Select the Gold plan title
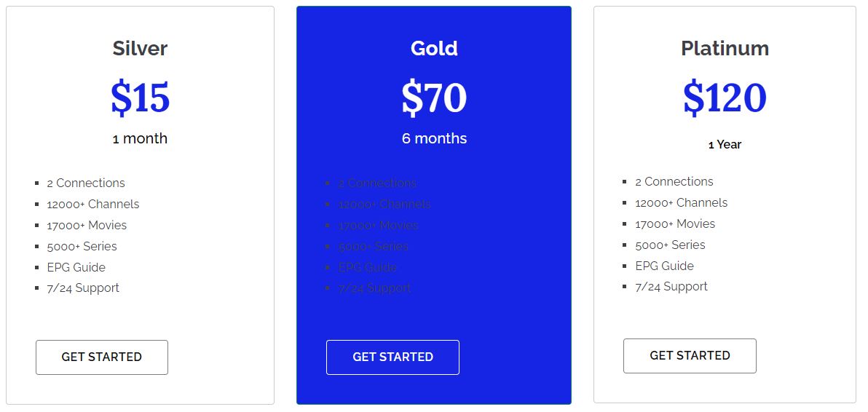 (x=434, y=49)
